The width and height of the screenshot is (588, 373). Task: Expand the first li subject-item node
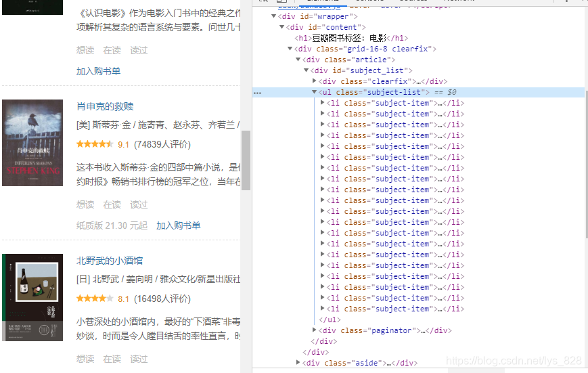click(323, 103)
